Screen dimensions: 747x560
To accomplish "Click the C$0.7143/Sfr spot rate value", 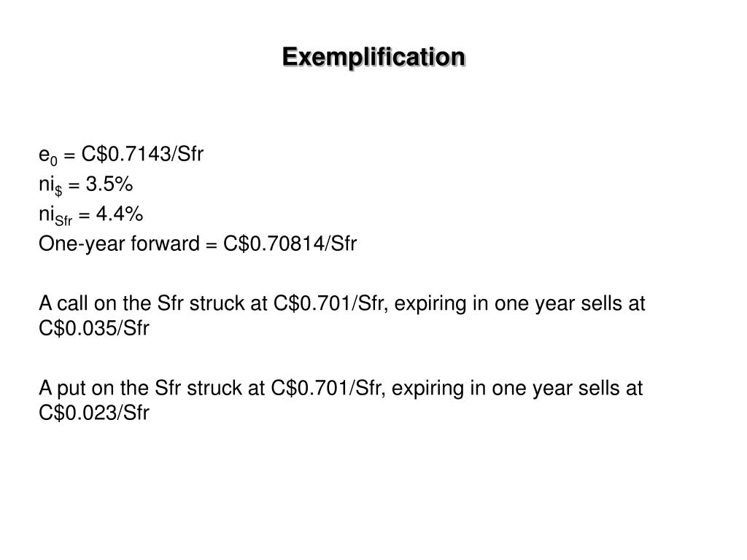I will coord(142,154).
